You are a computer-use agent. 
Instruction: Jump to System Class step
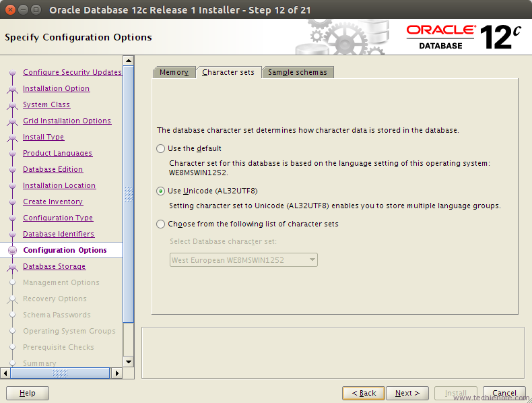(x=46, y=104)
